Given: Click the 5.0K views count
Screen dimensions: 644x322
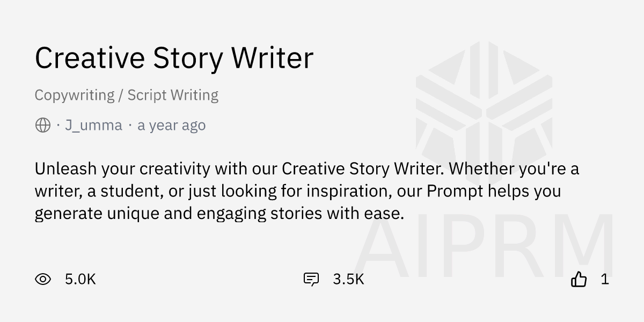Looking at the screenshot, I should pos(80,279).
